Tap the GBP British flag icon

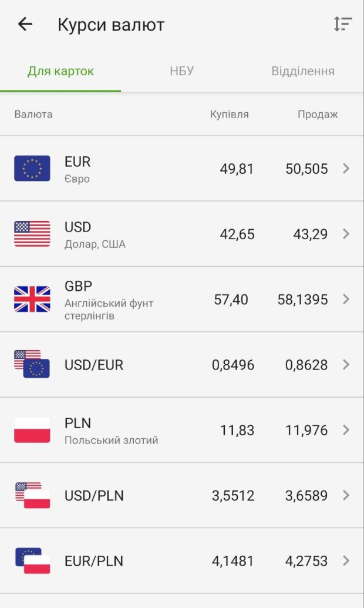point(32,299)
